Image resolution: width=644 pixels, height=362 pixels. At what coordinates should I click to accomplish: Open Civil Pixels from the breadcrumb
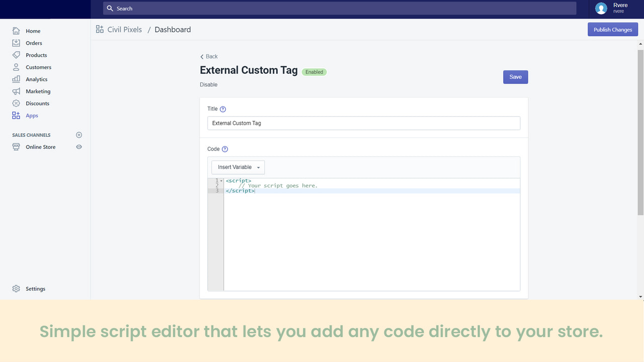click(x=124, y=29)
